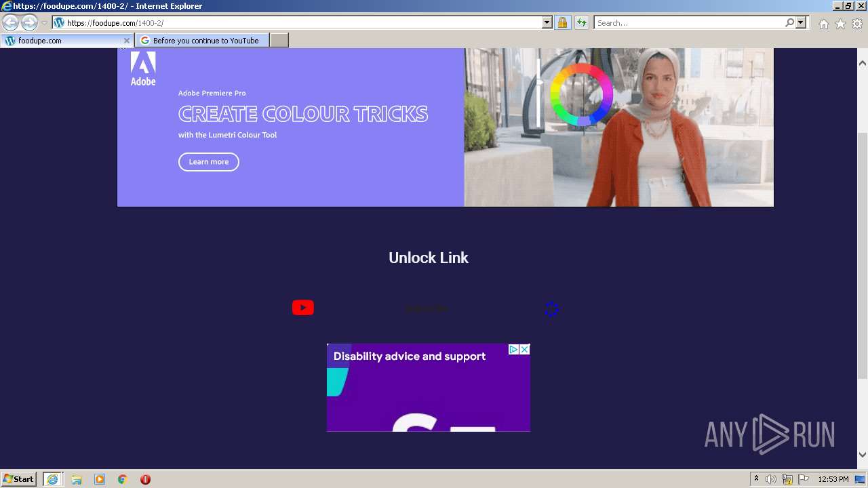Click Internet Explorer taskbar icon
Image resolution: width=868 pixels, height=488 pixels.
click(x=52, y=479)
